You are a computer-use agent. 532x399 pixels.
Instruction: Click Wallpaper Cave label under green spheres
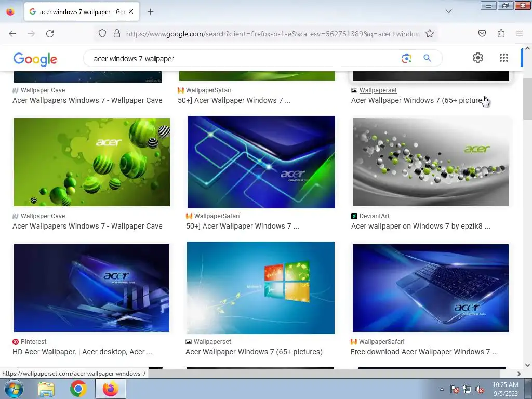[x=43, y=216]
